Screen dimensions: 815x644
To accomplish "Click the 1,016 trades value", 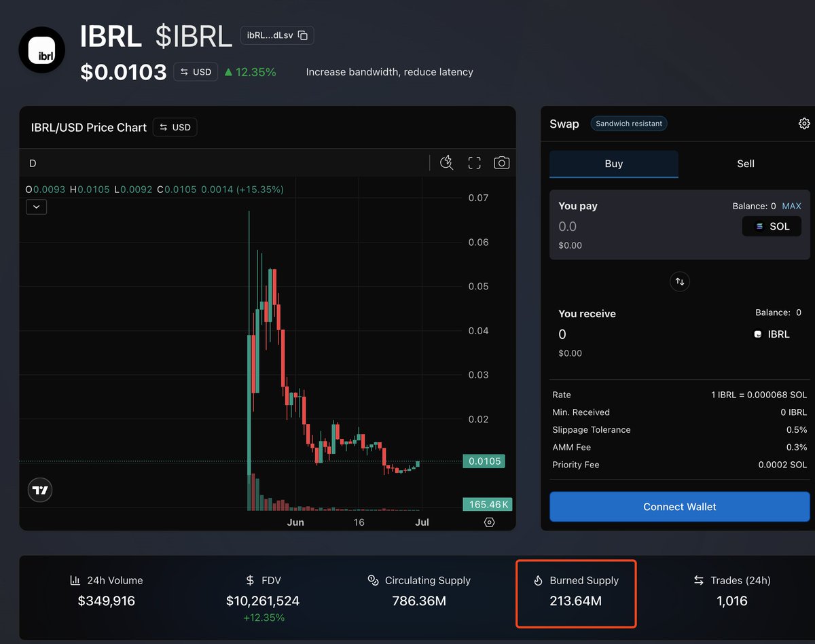I will (x=732, y=601).
